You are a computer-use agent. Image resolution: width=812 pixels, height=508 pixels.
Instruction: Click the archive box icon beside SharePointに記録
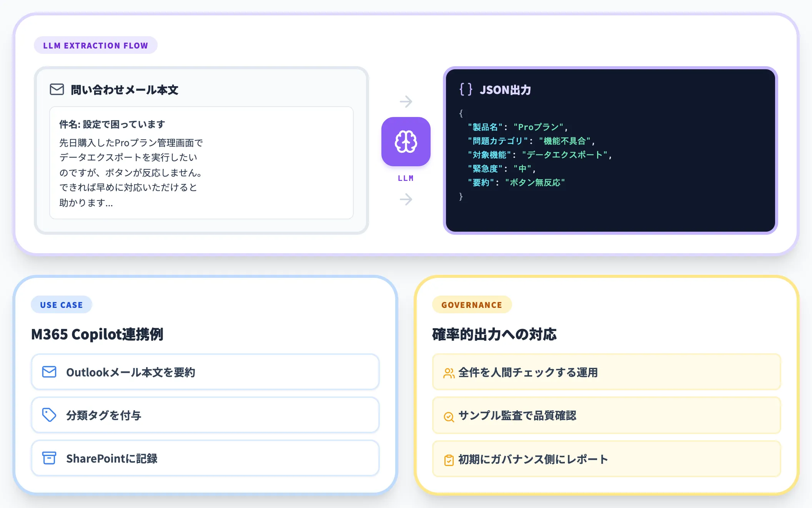coord(49,458)
